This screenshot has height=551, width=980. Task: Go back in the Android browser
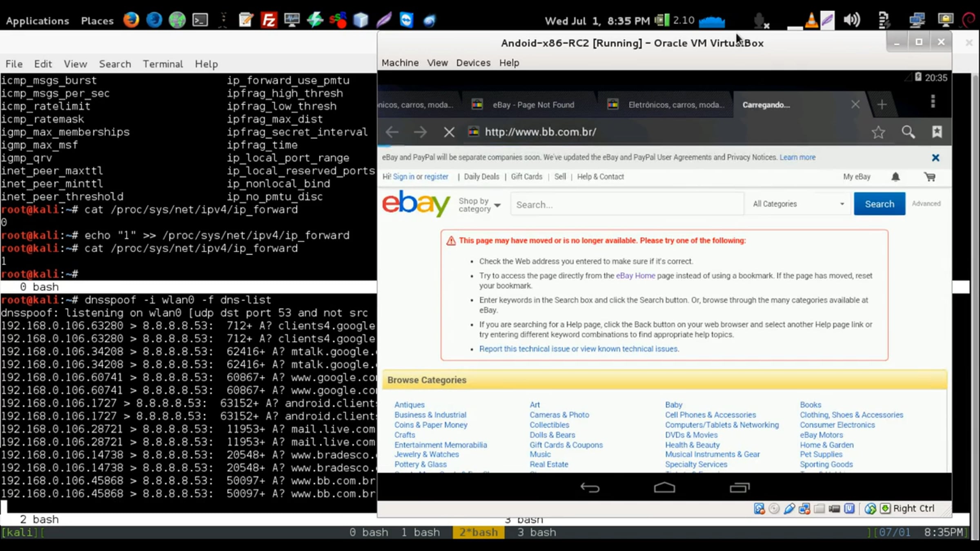point(392,132)
